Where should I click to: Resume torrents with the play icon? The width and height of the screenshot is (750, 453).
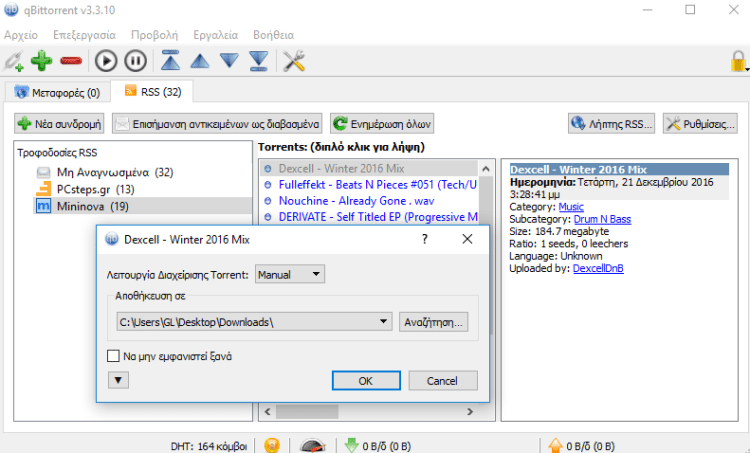click(106, 61)
